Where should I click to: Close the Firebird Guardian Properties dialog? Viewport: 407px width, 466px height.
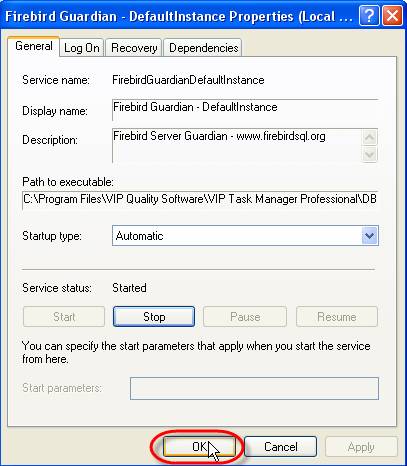click(392, 16)
